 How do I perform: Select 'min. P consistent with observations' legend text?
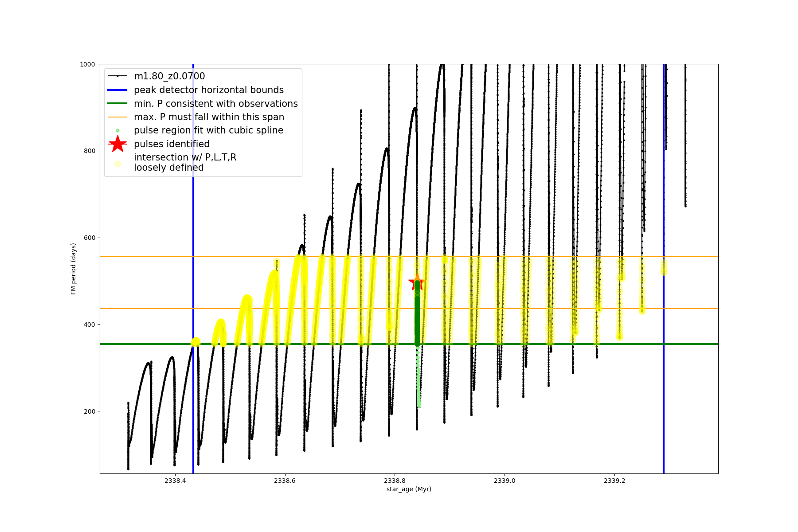point(215,104)
